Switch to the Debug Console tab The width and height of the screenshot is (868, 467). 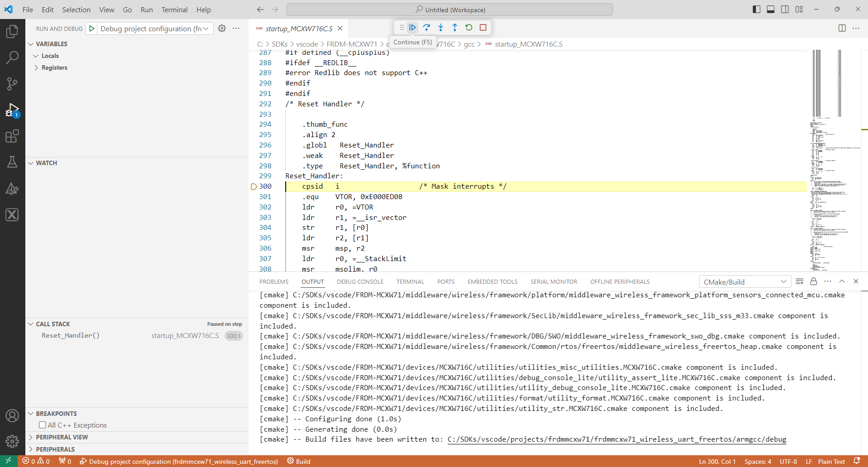tap(360, 281)
